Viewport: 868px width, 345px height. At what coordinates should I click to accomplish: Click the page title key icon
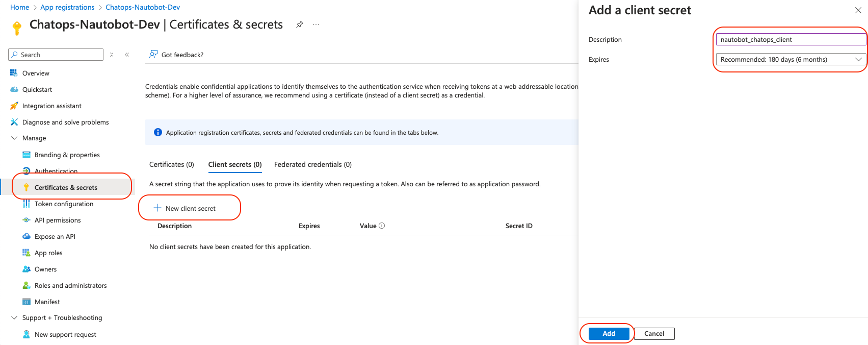click(17, 28)
